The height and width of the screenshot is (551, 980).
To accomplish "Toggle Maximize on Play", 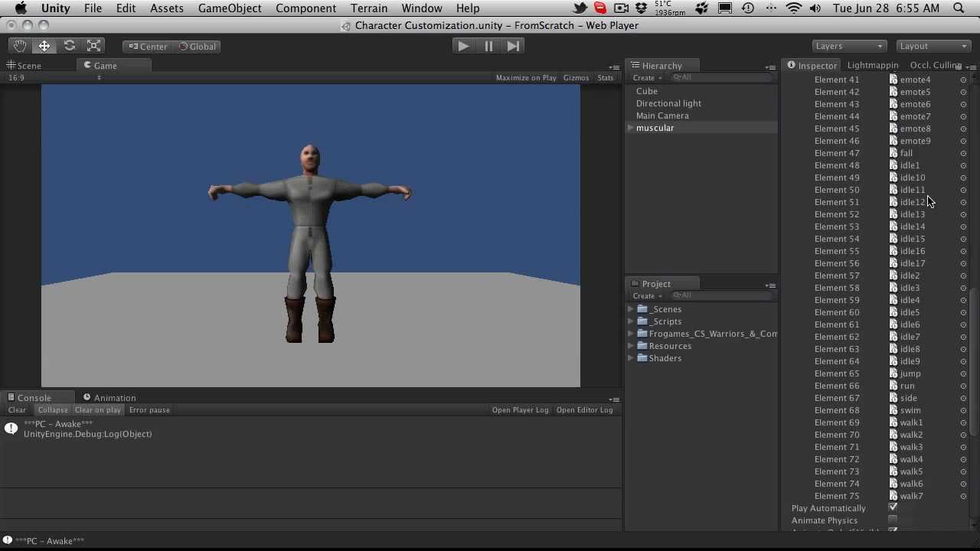I will coord(526,77).
